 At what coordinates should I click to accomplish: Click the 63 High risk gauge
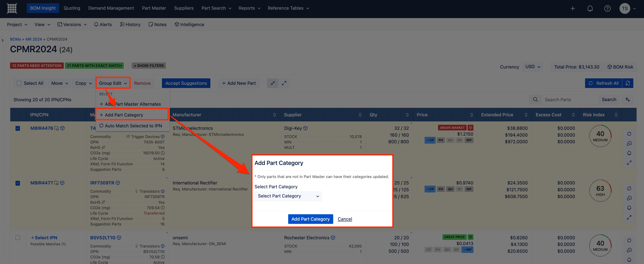(x=600, y=191)
